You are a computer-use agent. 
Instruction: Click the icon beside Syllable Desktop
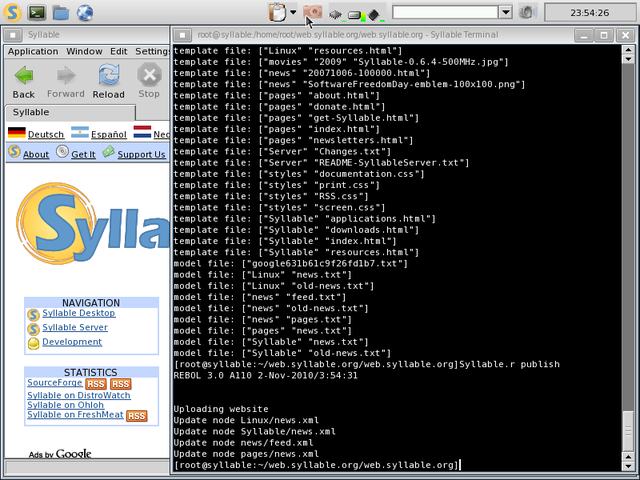[x=33, y=315]
